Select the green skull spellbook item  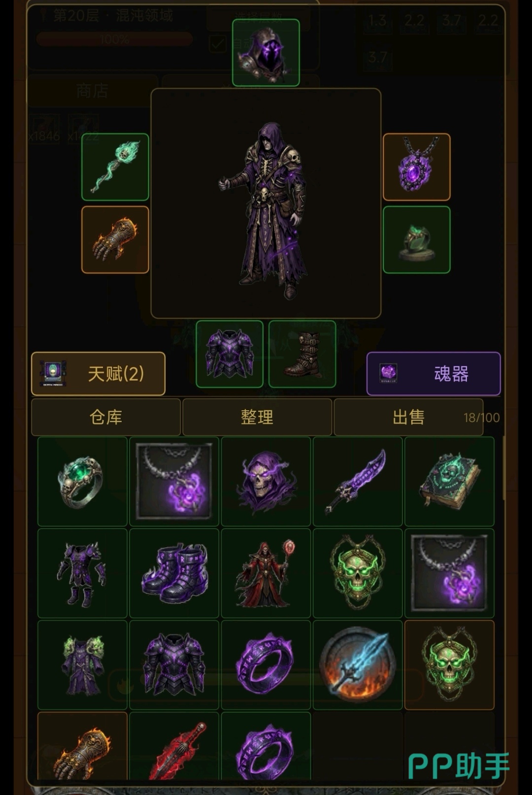[449, 482]
